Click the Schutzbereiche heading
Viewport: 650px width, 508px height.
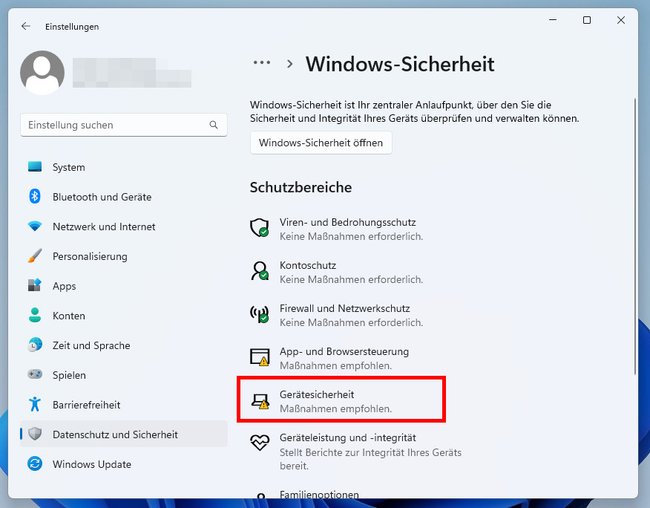301,187
